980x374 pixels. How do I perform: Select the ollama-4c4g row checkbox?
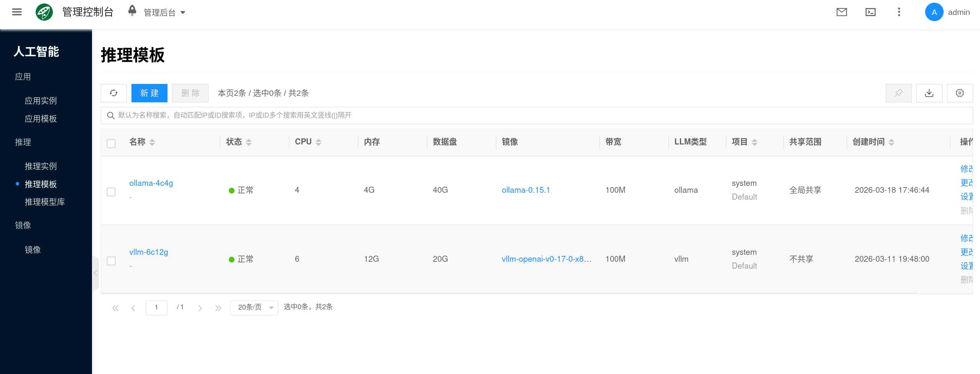click(111, 192)
